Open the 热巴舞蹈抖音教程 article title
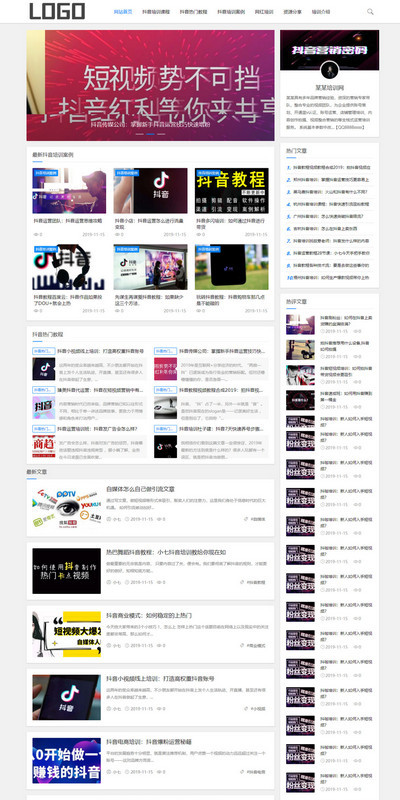 click(x=166, y=553)
